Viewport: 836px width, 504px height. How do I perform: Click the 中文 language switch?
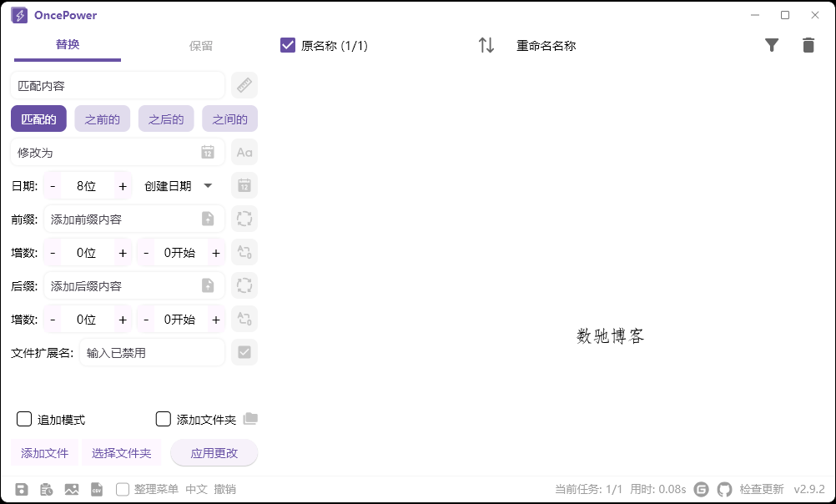(x=196, y=489)
